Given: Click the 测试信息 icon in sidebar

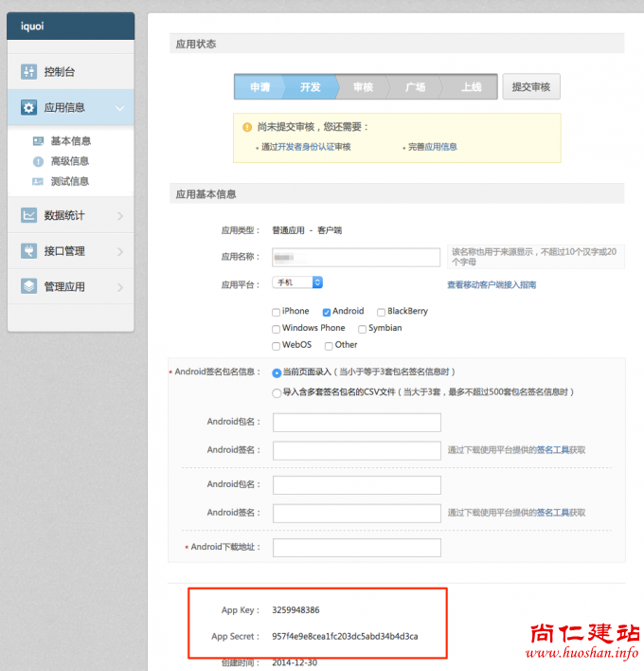Looking at the screenshot, I should (38, 181).
